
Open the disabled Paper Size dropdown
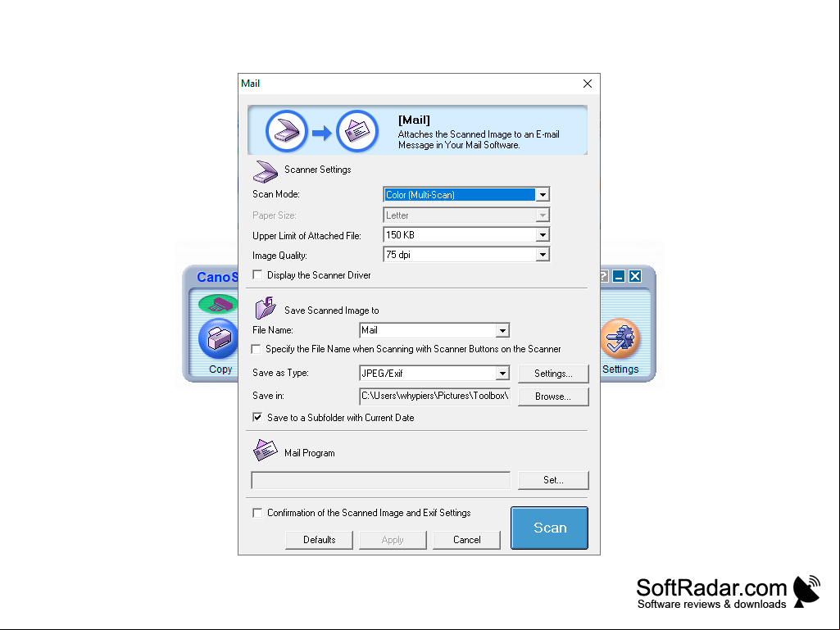point(543,215)
